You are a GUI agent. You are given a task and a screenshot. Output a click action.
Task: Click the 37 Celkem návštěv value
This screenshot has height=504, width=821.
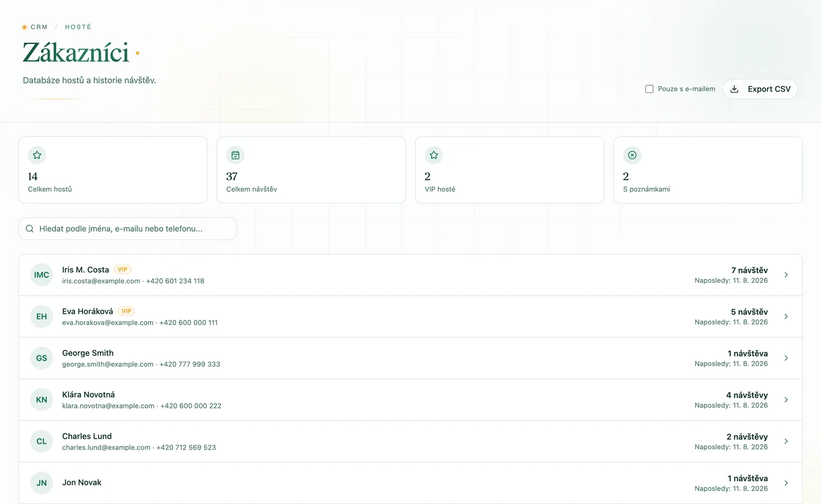[232, 177]
